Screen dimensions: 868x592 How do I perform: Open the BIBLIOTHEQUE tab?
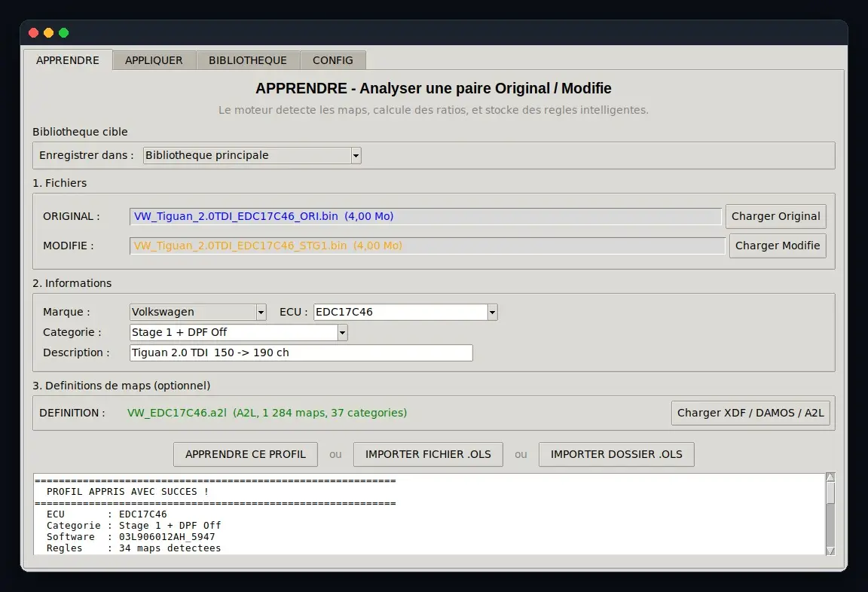[x=247, y=60]
